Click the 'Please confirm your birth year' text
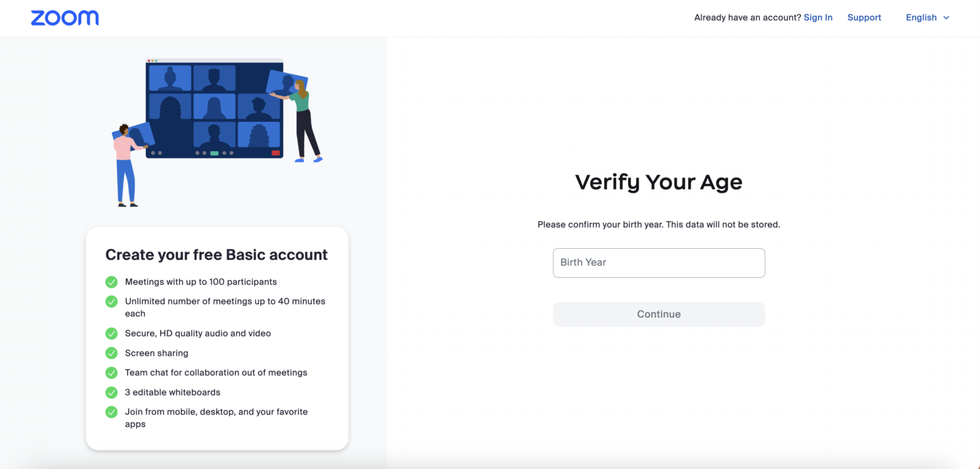 pyautogui.click(x=658, y=225)
